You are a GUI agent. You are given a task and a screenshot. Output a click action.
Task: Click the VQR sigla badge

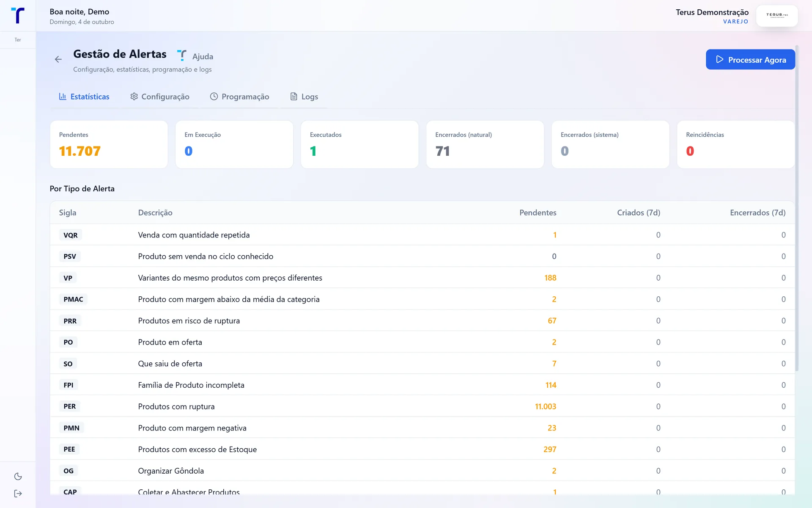point(71,235)
